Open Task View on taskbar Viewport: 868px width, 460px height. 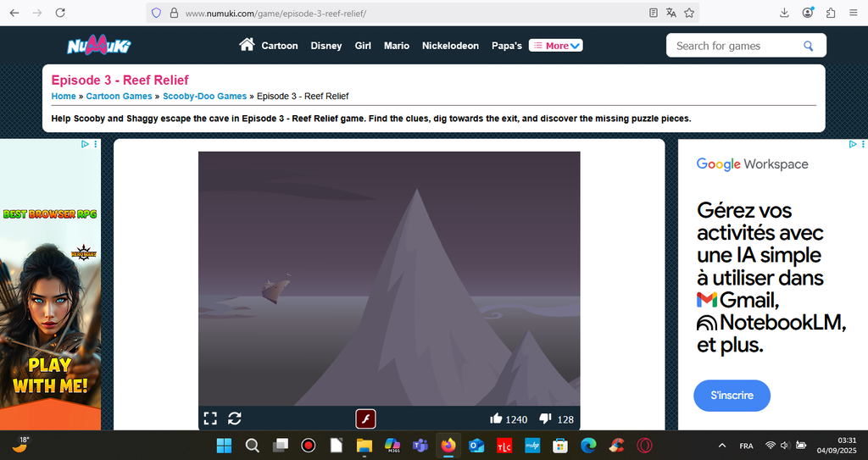pos(281,445)
